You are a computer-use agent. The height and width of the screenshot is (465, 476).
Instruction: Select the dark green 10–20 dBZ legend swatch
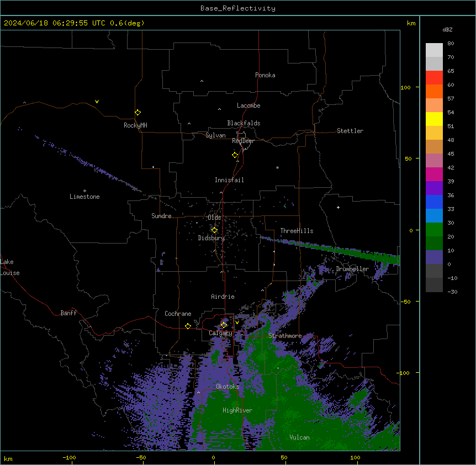coord(434,244)
